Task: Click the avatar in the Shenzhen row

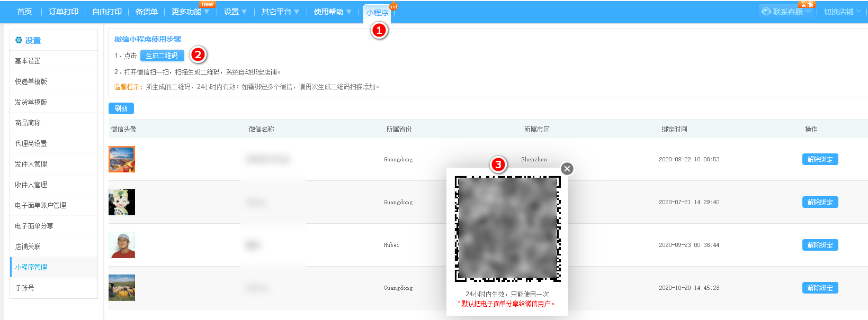Action: (x=122, y=159)
